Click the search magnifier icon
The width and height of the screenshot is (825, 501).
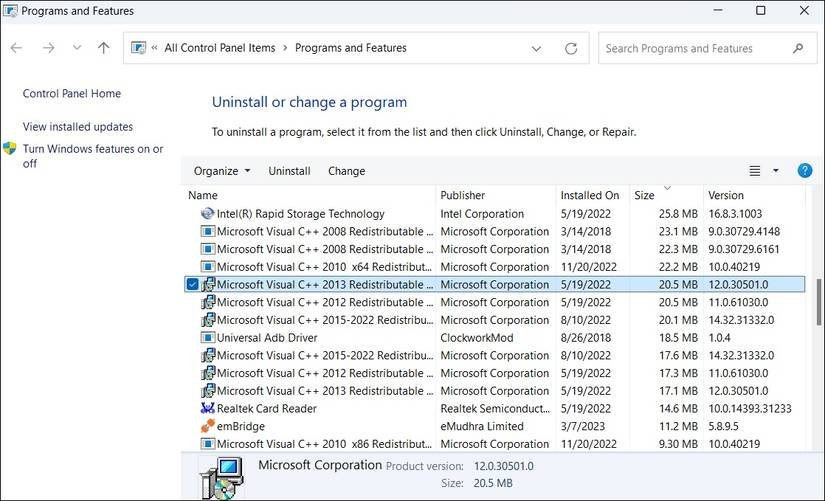click(x=798, y=48)
